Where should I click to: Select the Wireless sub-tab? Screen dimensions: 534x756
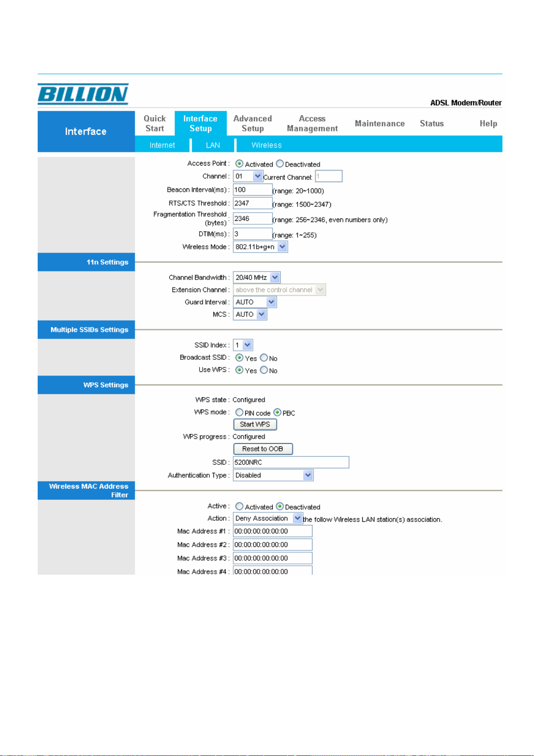point(266,145)
